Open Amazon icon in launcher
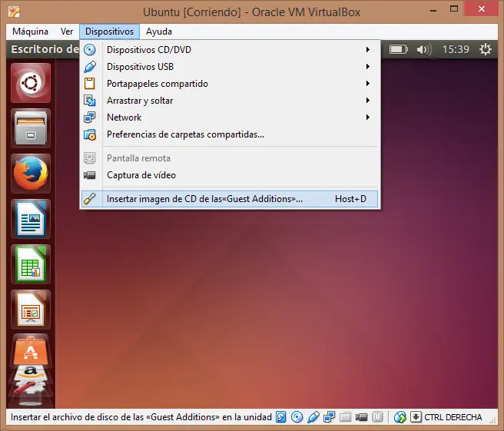This screenshot has width=504, height=431. pos(31,373)
